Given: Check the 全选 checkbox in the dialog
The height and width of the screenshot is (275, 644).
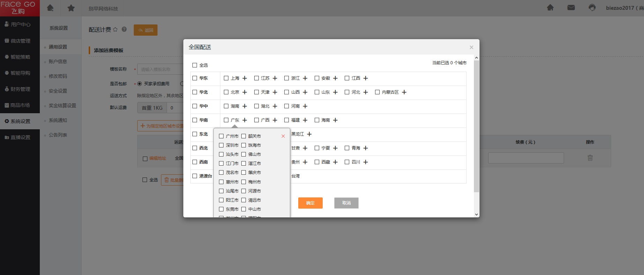Looking at the screenshot, I should [x=195, y=65].
